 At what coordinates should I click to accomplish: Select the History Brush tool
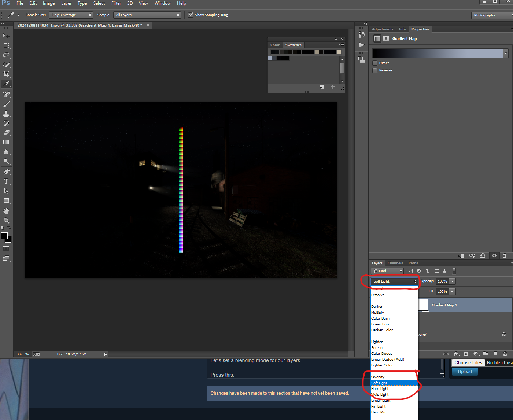tap(6, 123)
